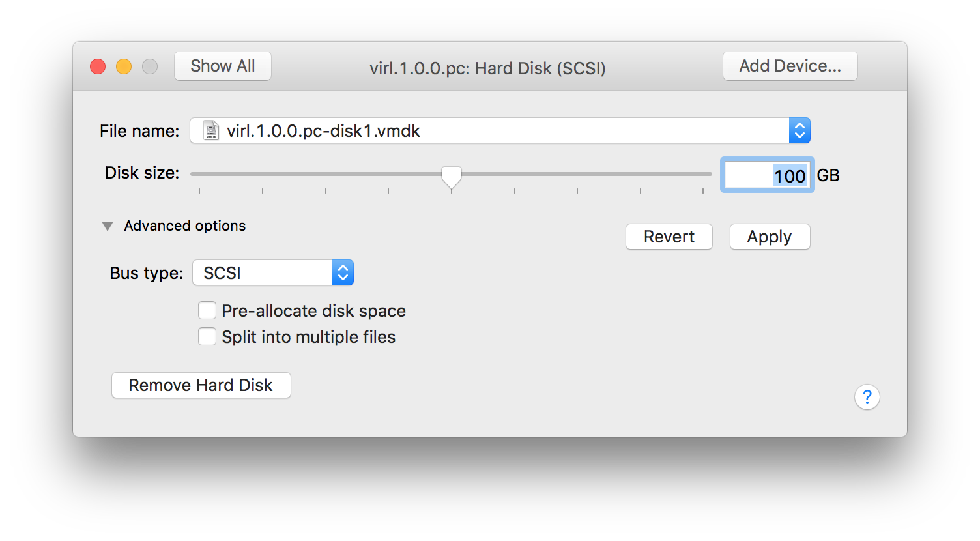Click the green zoom button
980x541 pixels.
(149, 66)
